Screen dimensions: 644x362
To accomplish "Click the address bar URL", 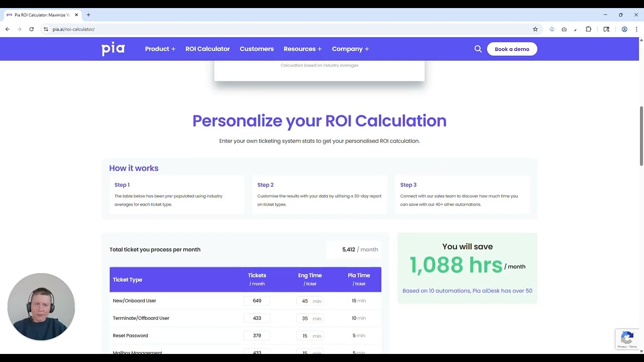I will tap(73, 29).
